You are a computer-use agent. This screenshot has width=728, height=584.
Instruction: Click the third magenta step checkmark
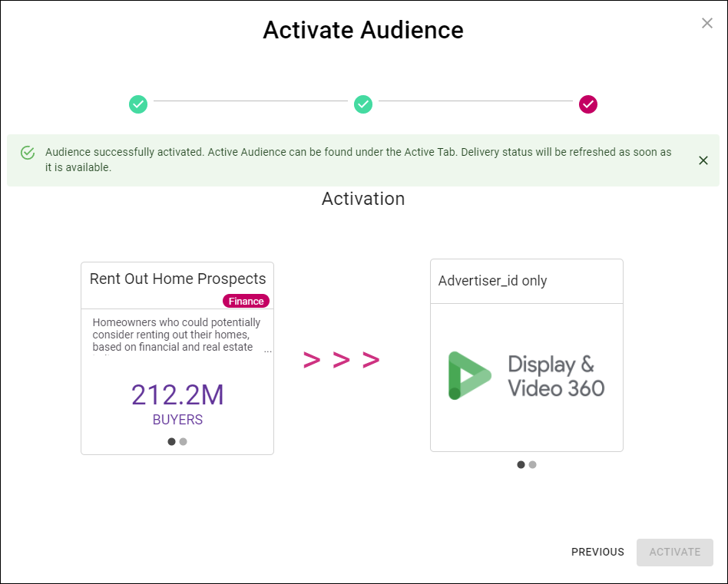(x=587, y=104)
